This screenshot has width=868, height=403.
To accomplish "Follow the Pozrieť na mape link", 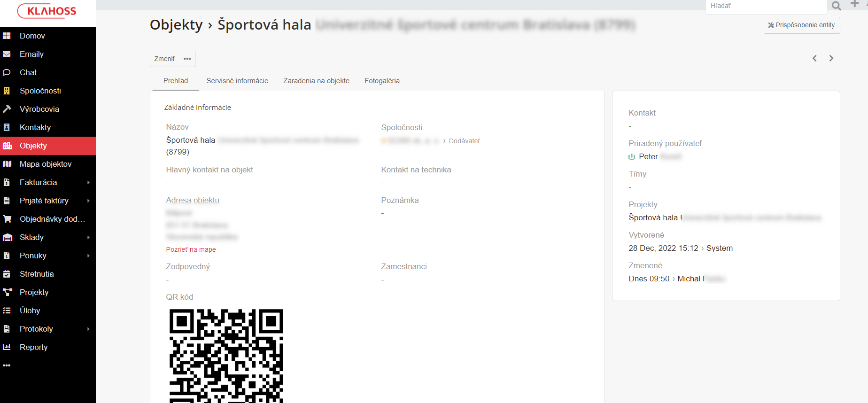I will click(191, 249).
